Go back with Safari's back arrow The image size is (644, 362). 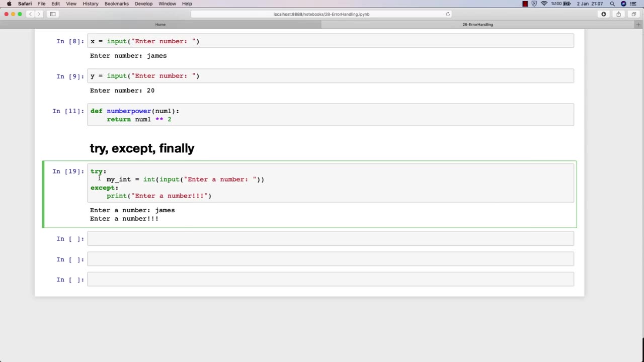pyautogui.click(x=31, y=14)
